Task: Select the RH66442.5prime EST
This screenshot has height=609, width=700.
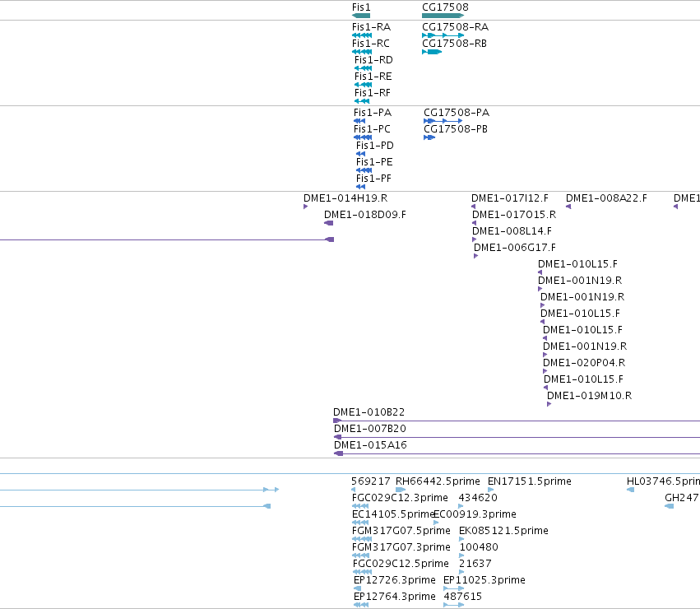Action: 401,490
